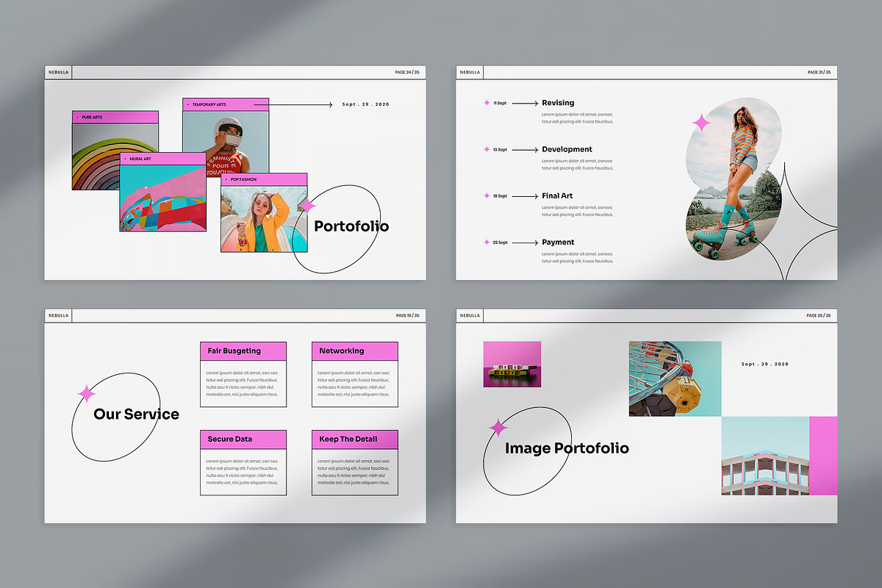Viewport: 882px width, 588px height.
Task: Click the 11 Sept date label
Action: point(500,103)
